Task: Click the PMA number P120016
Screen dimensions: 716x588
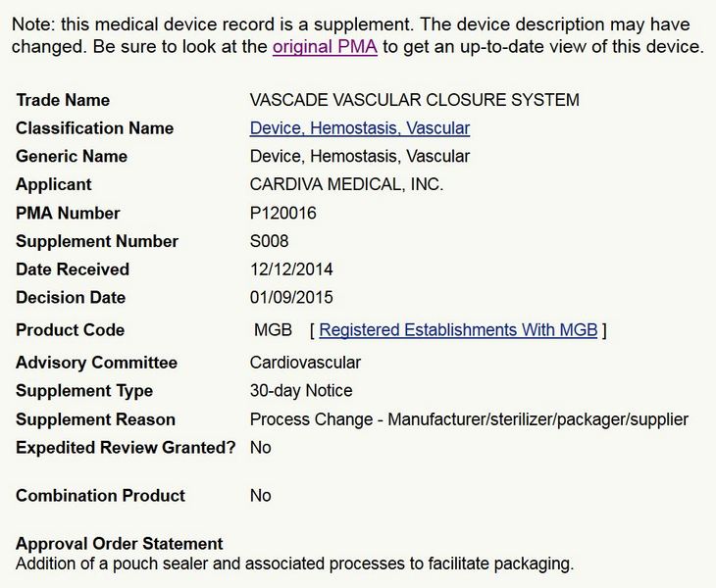Action: coord(283,213)
